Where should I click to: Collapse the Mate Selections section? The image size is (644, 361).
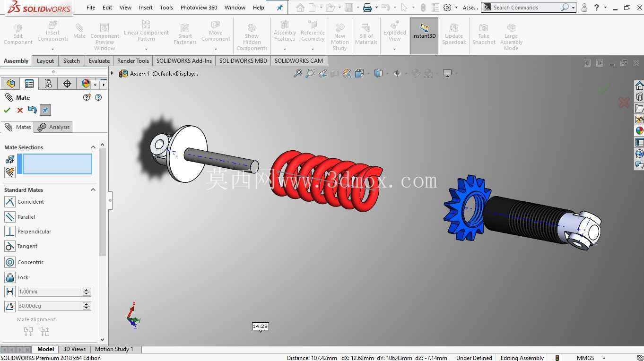coord(93,147)
